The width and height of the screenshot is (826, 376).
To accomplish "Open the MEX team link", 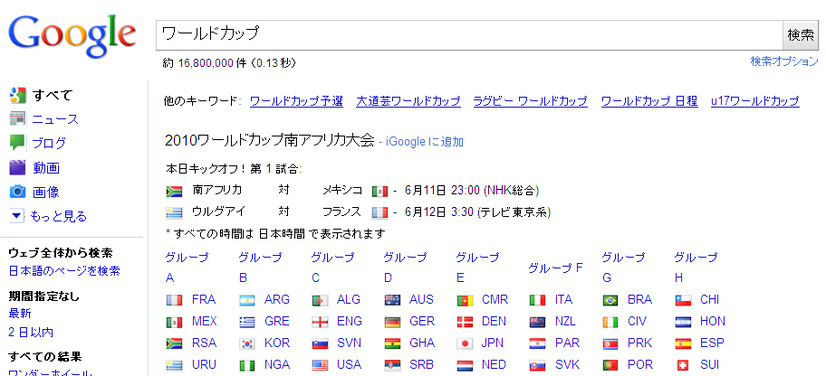I will point(204,321).
